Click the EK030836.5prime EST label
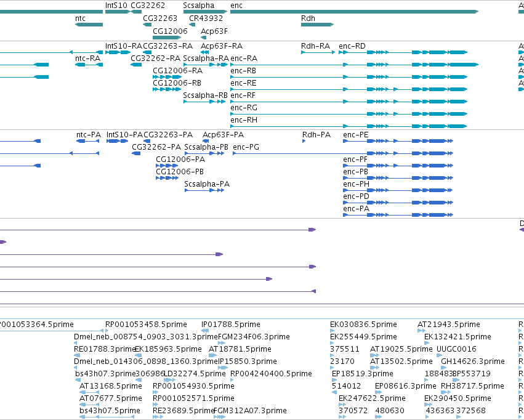Screen dimensions: 524x420 [363, 325]
